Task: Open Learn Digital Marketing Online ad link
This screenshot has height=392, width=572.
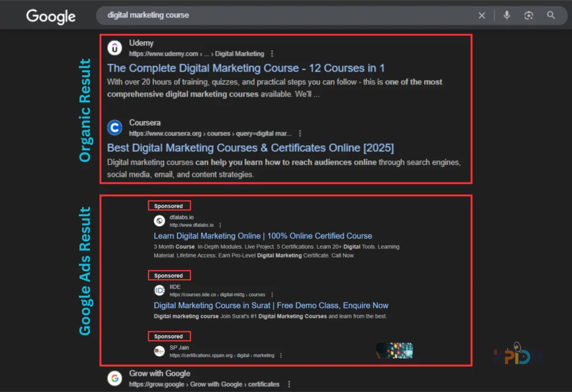Action: point(263,236)
